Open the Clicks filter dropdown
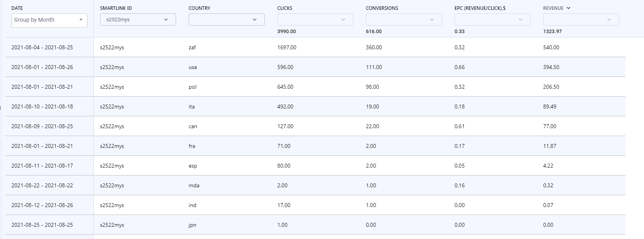The width and height of the screenshot is (644, 239). (x=315, y=20)
